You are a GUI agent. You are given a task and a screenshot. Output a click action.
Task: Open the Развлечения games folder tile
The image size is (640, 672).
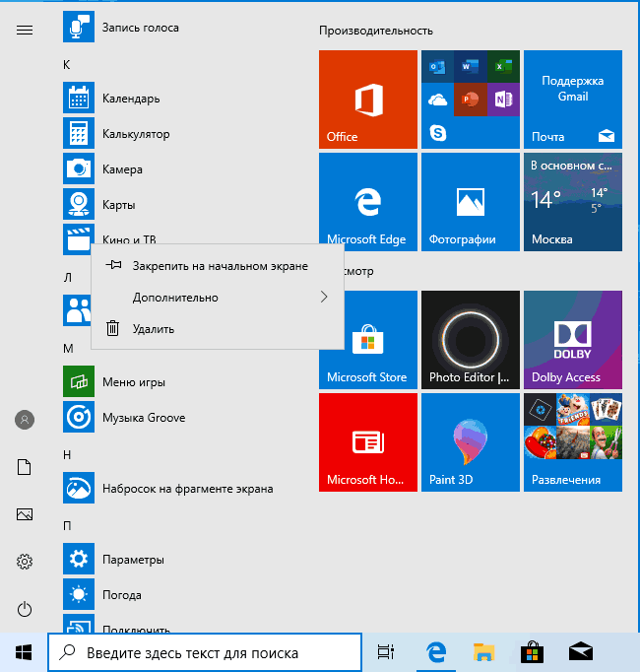(573, 442)
